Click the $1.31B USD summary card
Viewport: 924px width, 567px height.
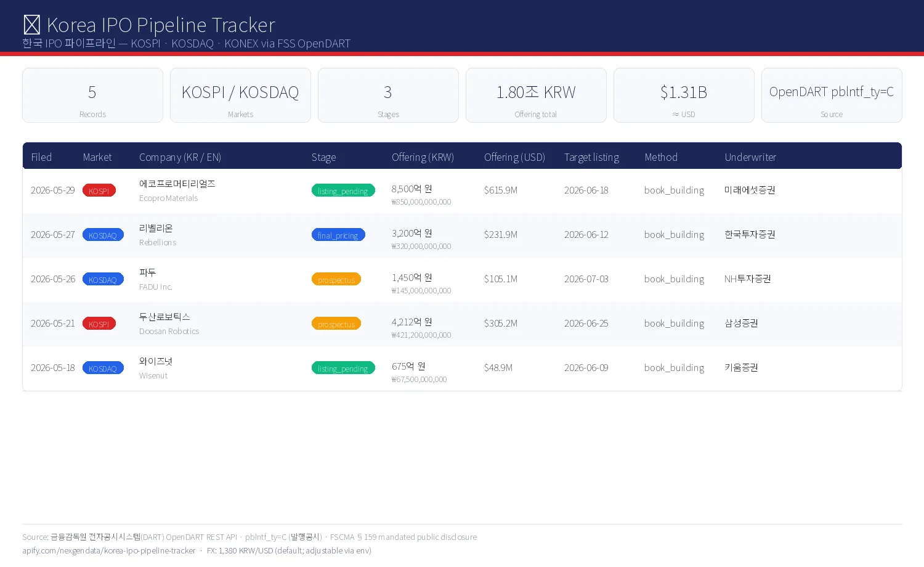(x=684, y=96)
